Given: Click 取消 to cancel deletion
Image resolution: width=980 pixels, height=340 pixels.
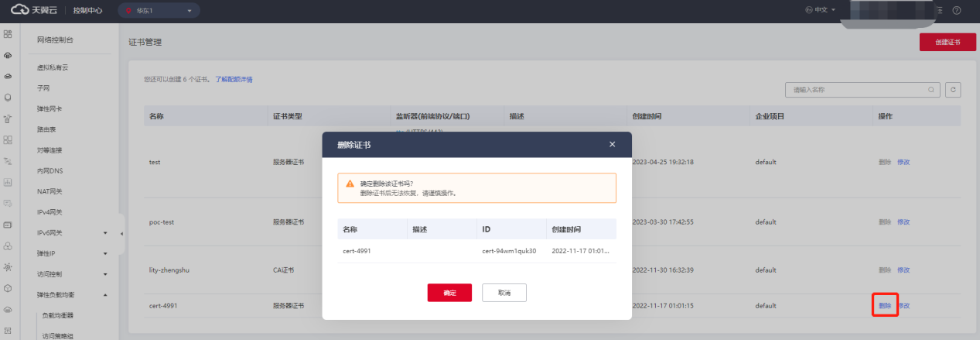Looking at the screenshot, I should click(x=504, y=293).
